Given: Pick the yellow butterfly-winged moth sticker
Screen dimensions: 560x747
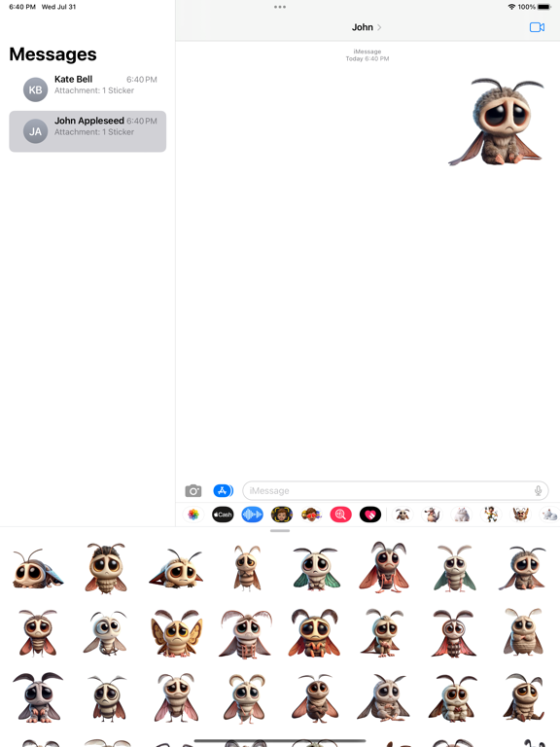Looking at the screenshot, I should (177, 633).
